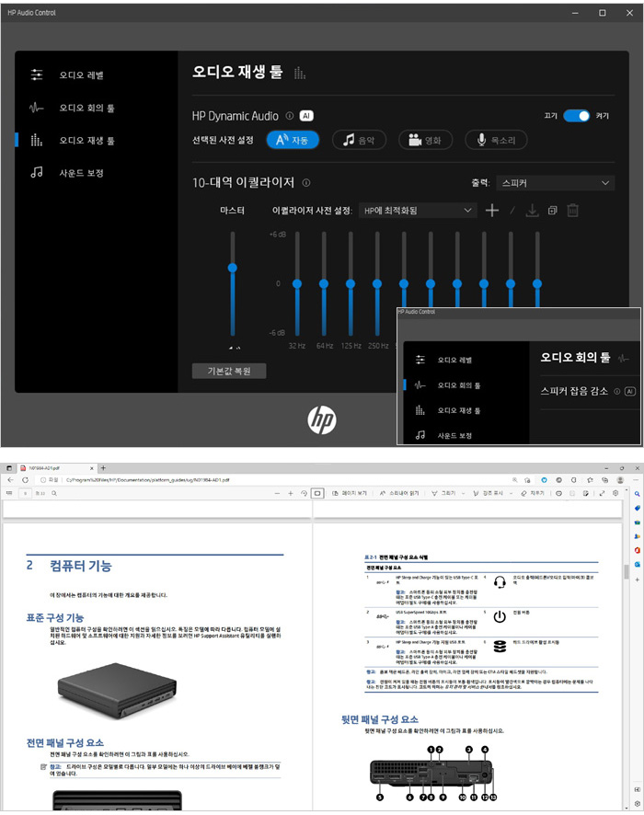The image size is (644, 815).
Task: Click 소리내어 읽기 in PDF toolbar
Action: (x=398, y=493)
